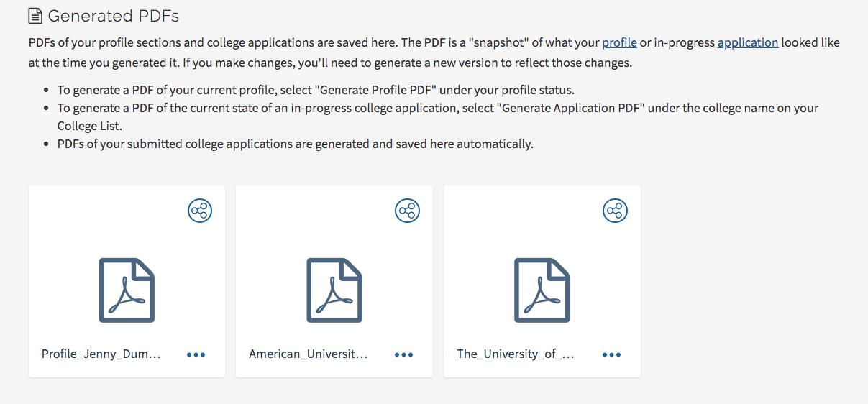The width and height of the screenshot is (868, 404).
Task: Share the American_Universit PDF via share icon
Action: click(x=407, y=211)
